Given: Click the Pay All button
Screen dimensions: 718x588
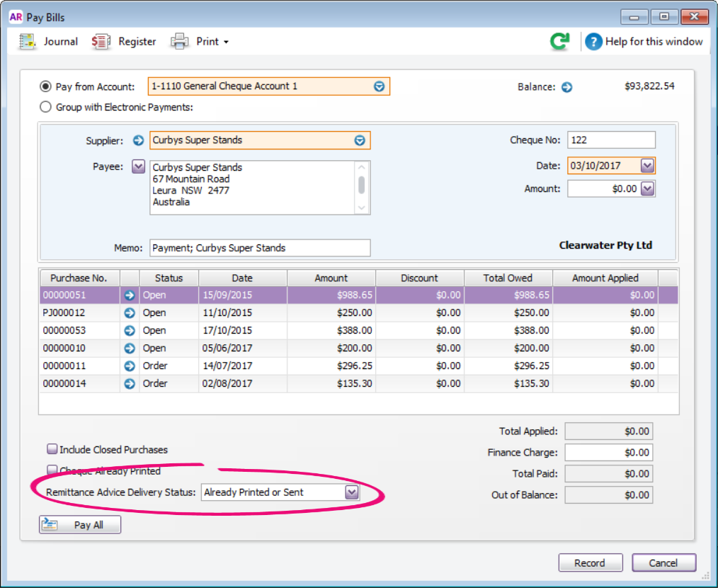Looking at the screenshot, I should [x=80, y=525].
